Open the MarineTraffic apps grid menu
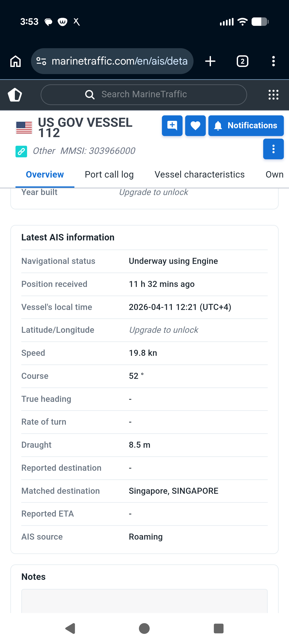The image size is (289, 644). click(x=273, y=95)
